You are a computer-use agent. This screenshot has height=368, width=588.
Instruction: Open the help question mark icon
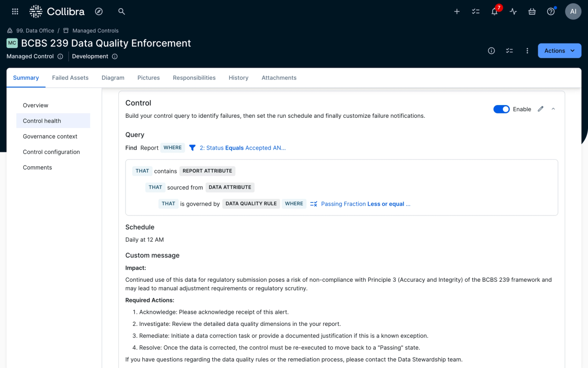click(x=550, y=11)
